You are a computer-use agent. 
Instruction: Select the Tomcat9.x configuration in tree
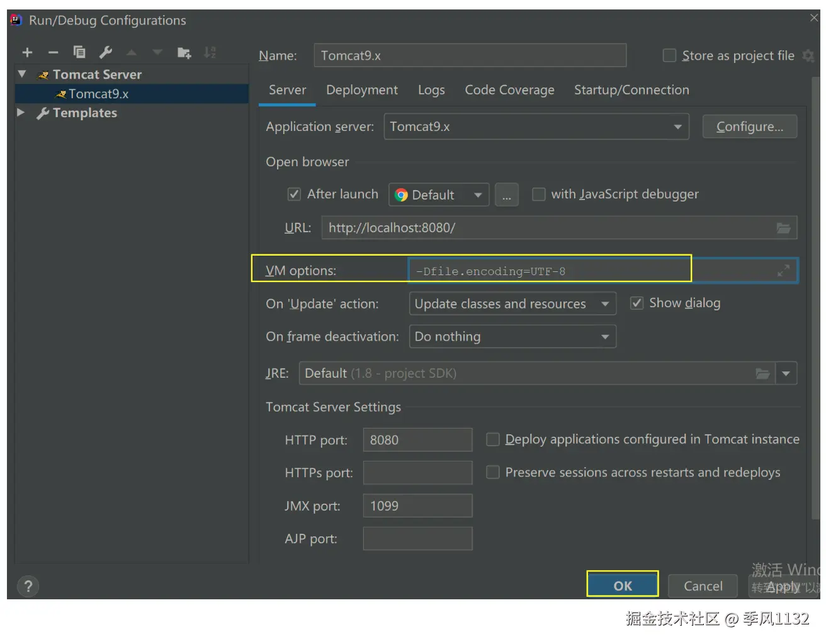pyautogui.click(x=132, y=94)
